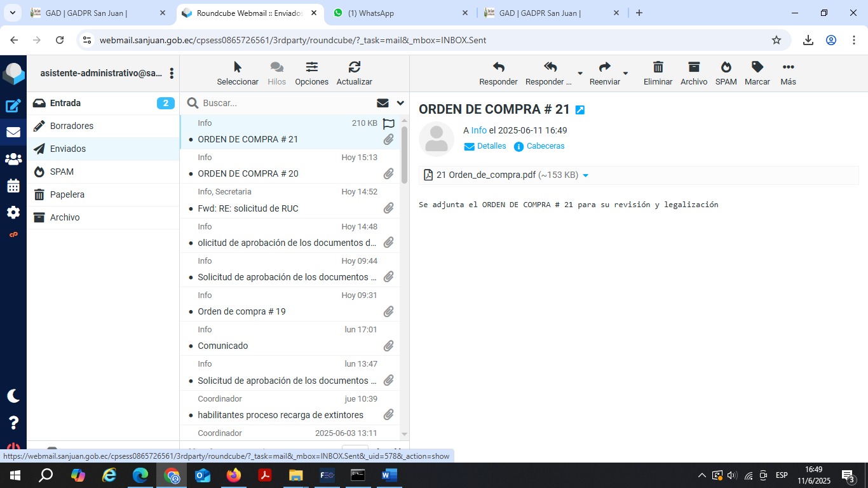This screenshot has width=868, height=488.
Task: Open attachment options dropdown arrow
Action: pyautogui.click(x=585, y=175)
